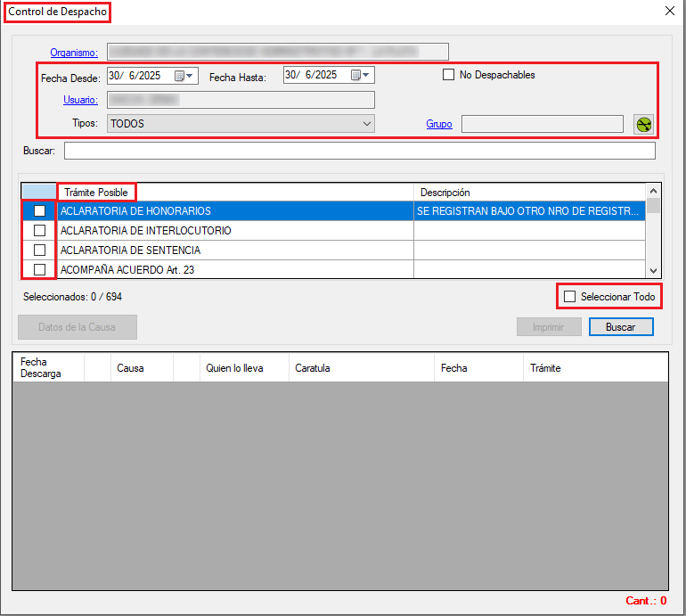This screenshot has height=616, width=686.
Task: Tick the ACLARATORIA DE HONORARIOS checkbox
Action: 39,211
